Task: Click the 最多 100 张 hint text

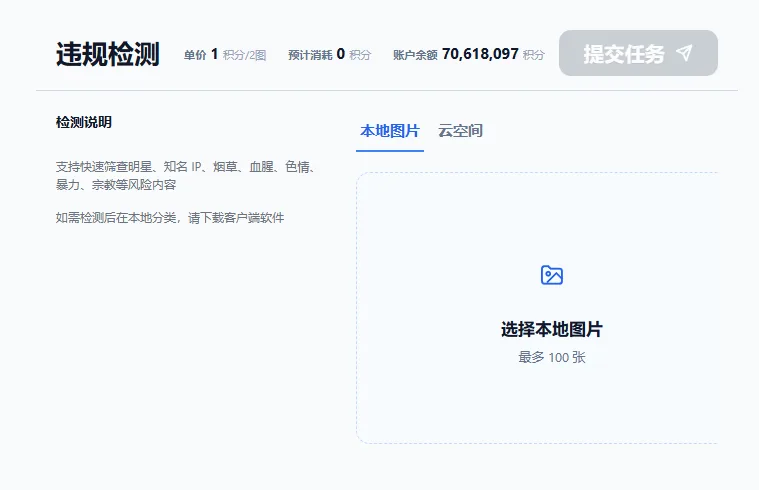Action: (551, 358)
